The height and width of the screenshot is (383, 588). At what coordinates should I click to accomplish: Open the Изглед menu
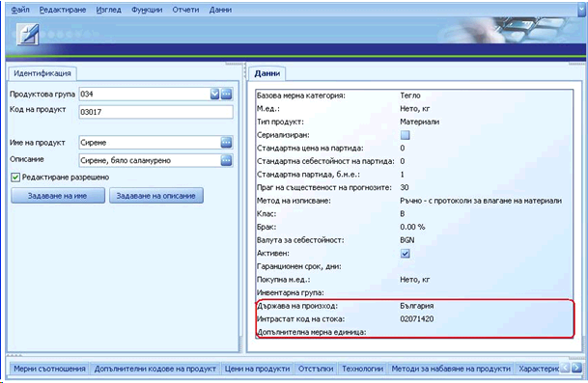[109, 10]
